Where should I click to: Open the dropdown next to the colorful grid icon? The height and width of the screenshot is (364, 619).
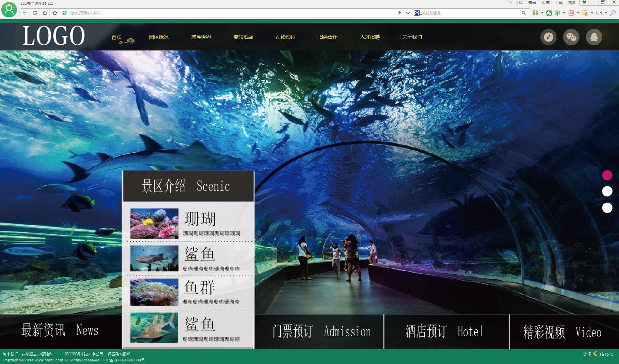pos(542,13)
